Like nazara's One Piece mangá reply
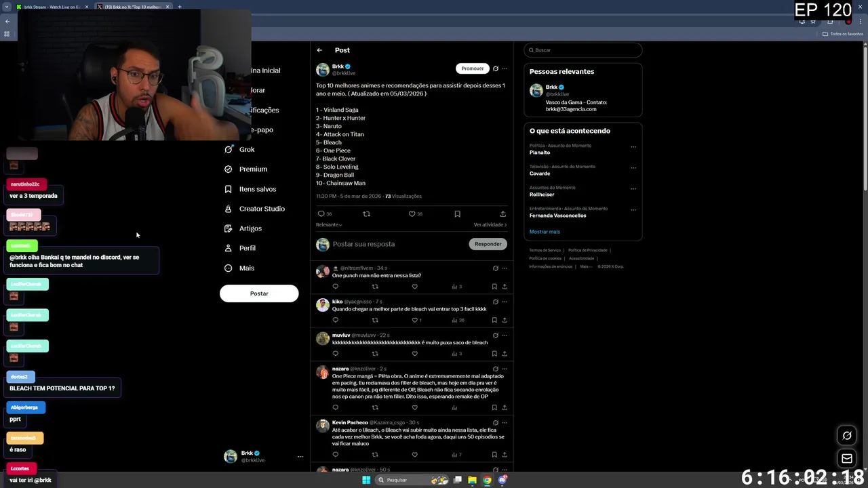This screenshot has width=868, height=488. [415, 407]
